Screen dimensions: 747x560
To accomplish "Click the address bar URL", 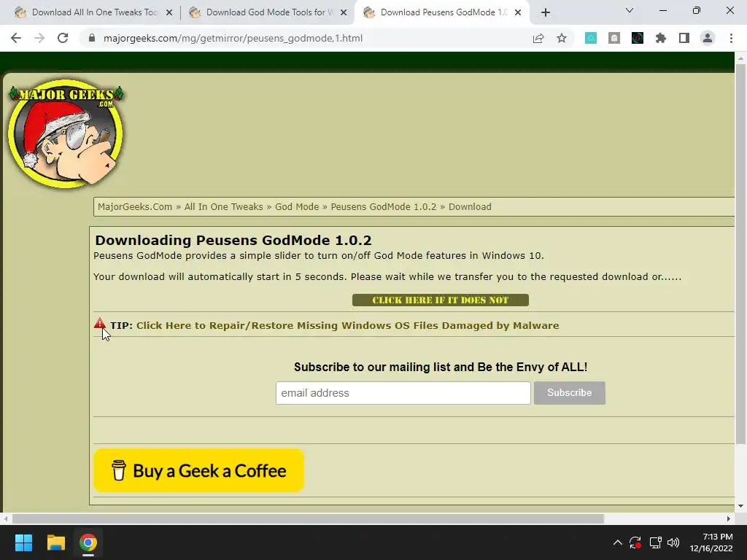I will [x=233, y=38].
